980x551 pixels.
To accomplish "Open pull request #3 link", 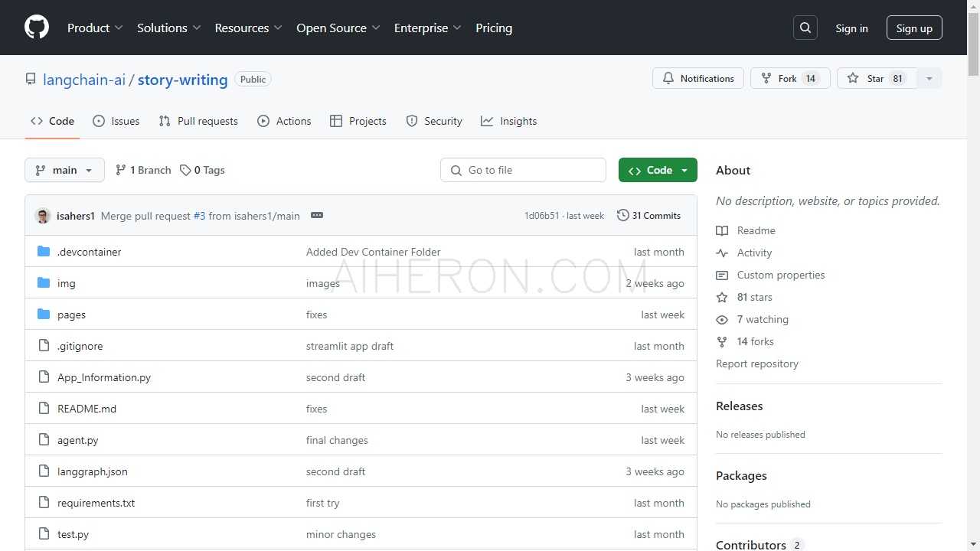I will click(x=199, y=216).
